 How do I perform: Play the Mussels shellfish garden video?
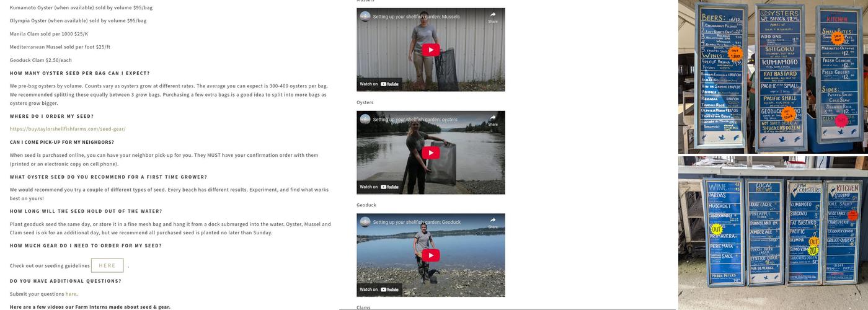(x=430, y=50)
